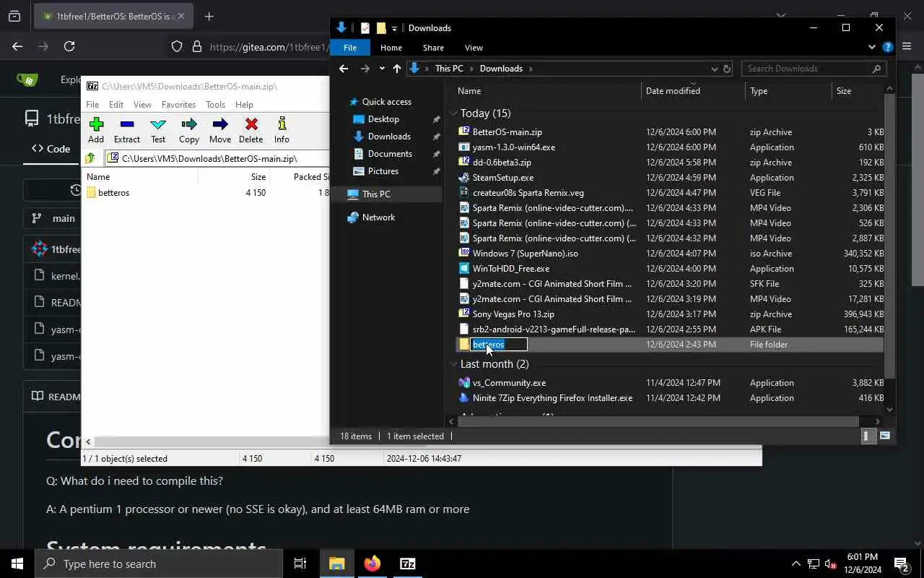This screenshot has width=924, height=578.
Task: Reload the Firefox page
Action: click(x=69, y=46)
